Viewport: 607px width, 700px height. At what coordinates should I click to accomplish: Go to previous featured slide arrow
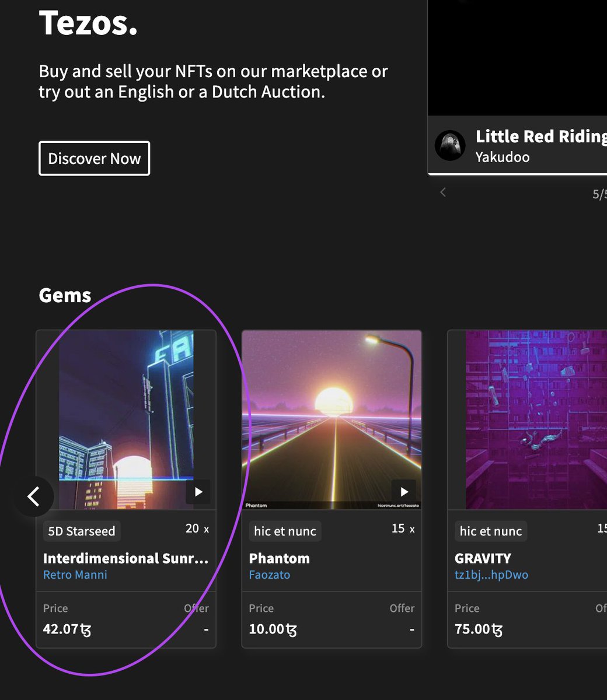(443, 192)
